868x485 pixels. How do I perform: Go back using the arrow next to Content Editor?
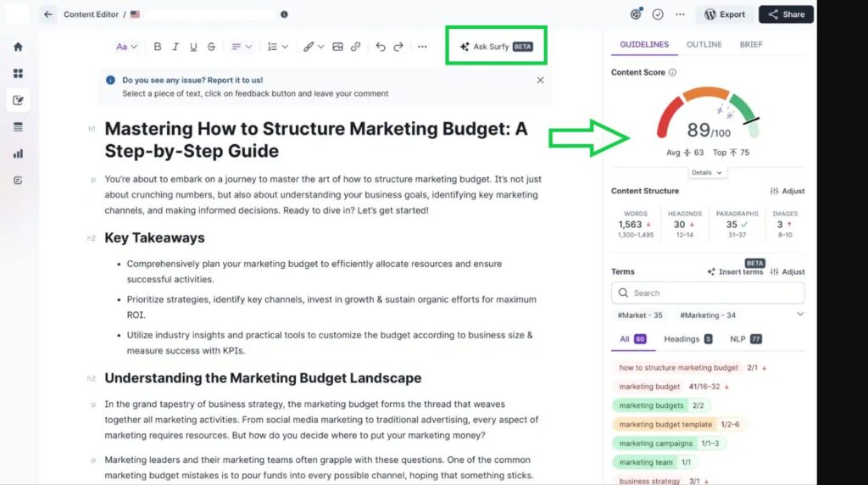(x=48, y=14)
